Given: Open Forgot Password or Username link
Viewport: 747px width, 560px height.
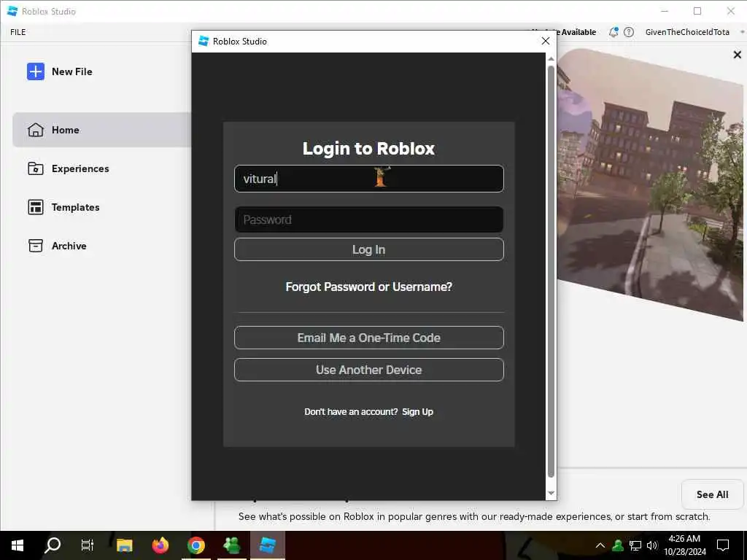Looking at the screenshot, I should coord(368,287).
